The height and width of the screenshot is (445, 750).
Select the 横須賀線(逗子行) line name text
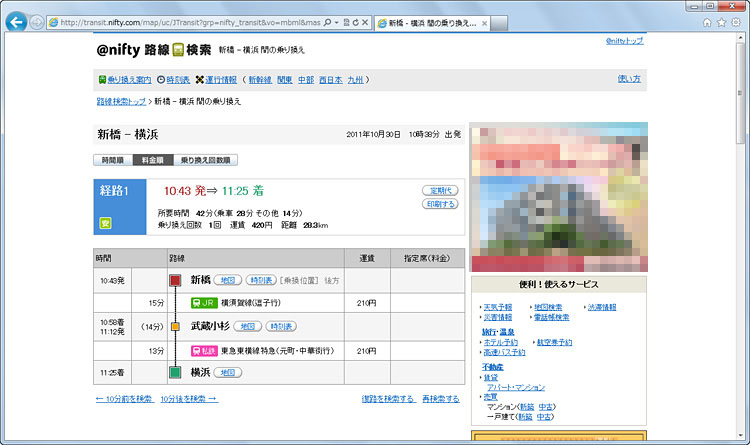[x=251, y=303]
